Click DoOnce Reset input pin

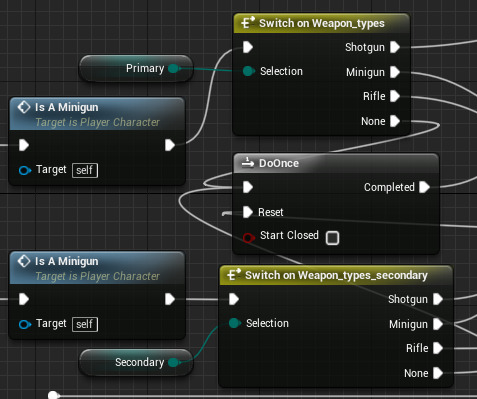(x=248, y=212)
